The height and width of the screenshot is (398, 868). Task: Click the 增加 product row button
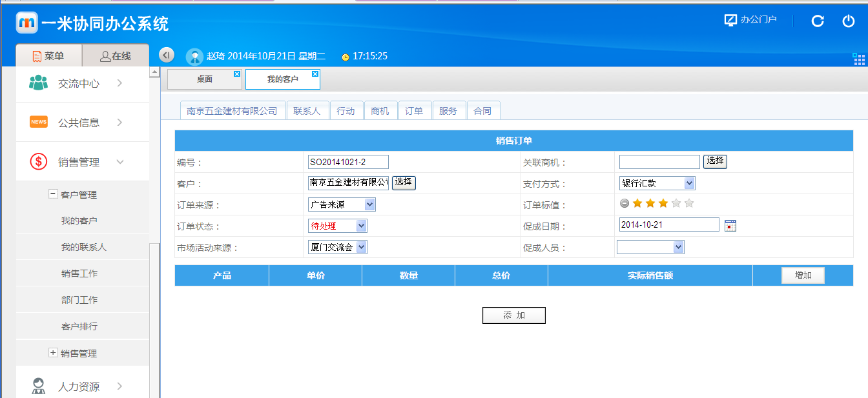[803, 275]
